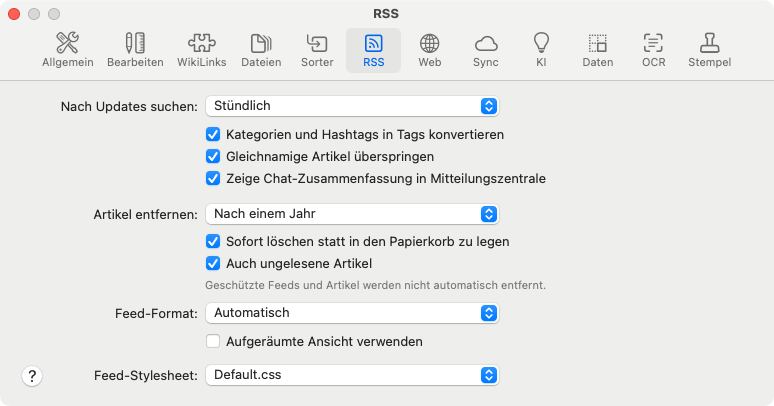Choose a Feed-Stylesheet from the dropdown
774x406 pixels.
click(351, 375)
